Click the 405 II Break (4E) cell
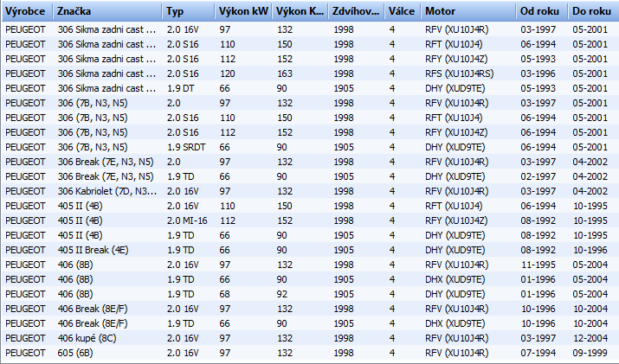This screenshot has height=364, width=619. 93,250
